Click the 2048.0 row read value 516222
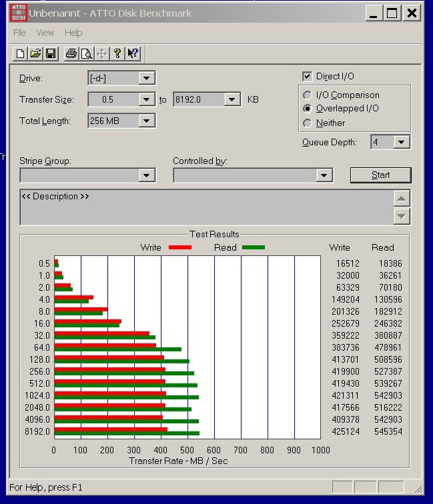The width and height of the screenshot is (433, 504). [388, 407]
